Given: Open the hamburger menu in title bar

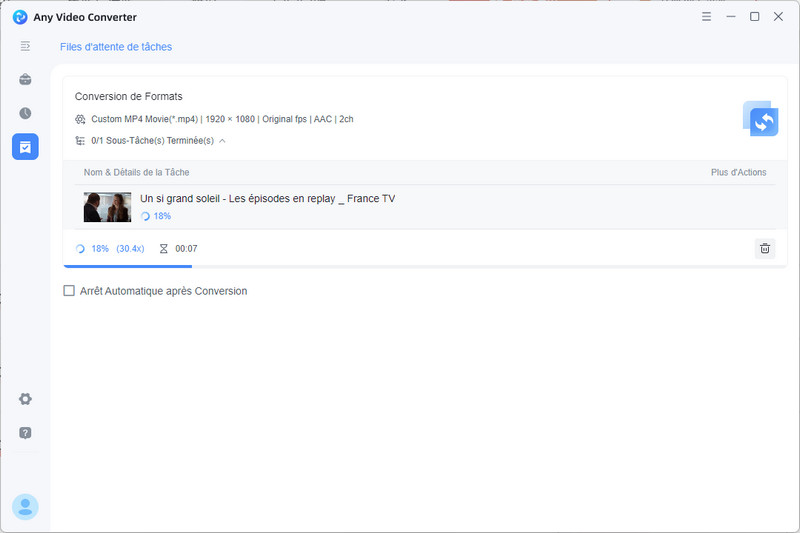Looking at the screenshot, I should (x=707, y=17).
